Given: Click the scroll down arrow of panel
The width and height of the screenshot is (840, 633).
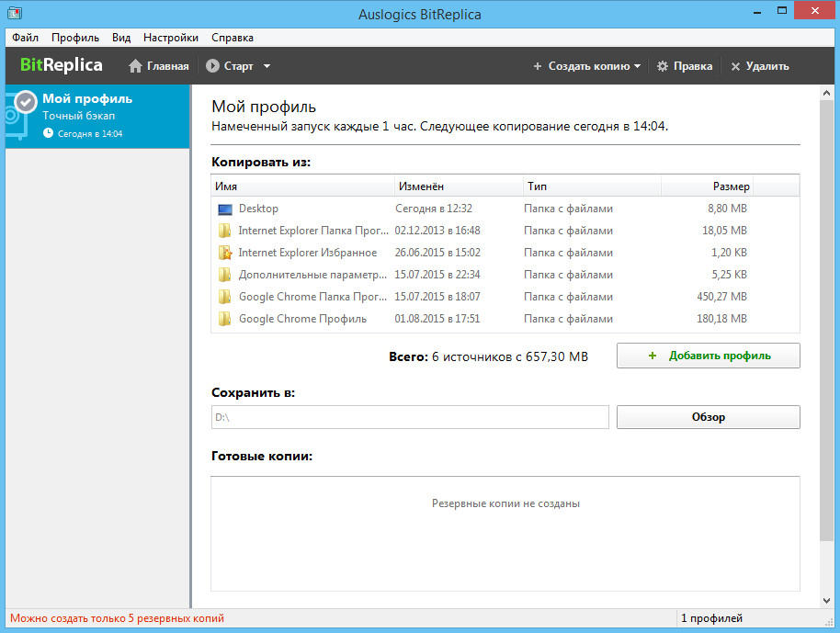Looking at the screenshot, I should (826, 600).
